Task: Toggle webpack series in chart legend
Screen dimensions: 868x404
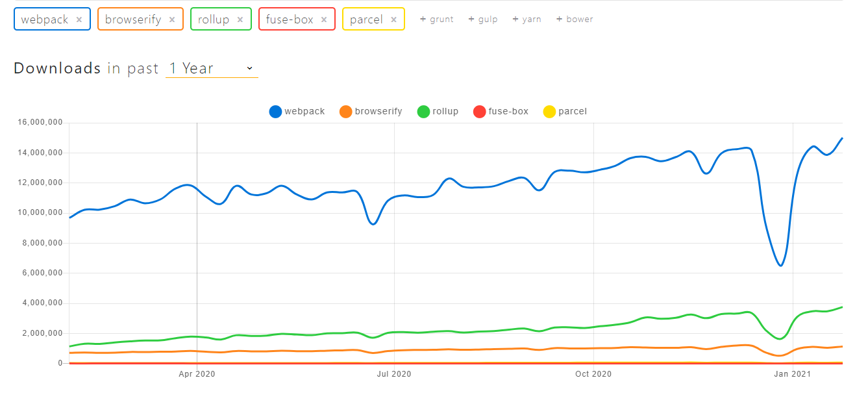Action: 297,112
